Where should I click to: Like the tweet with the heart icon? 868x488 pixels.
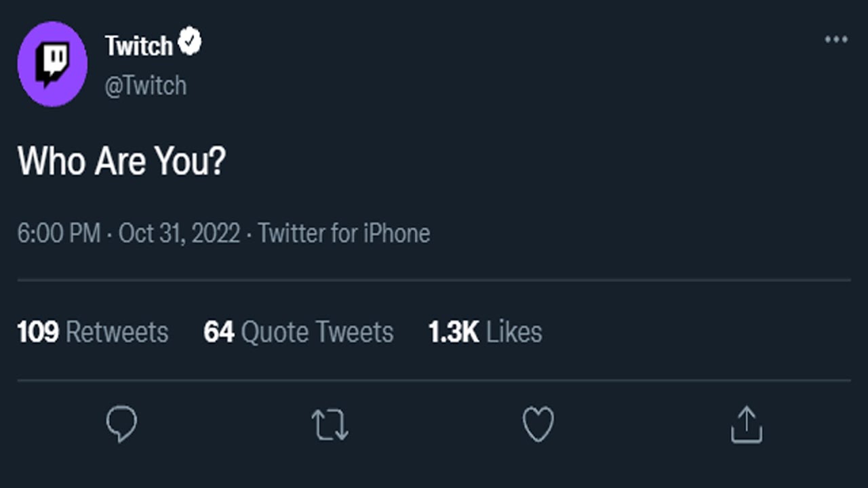tap(538, 424)
